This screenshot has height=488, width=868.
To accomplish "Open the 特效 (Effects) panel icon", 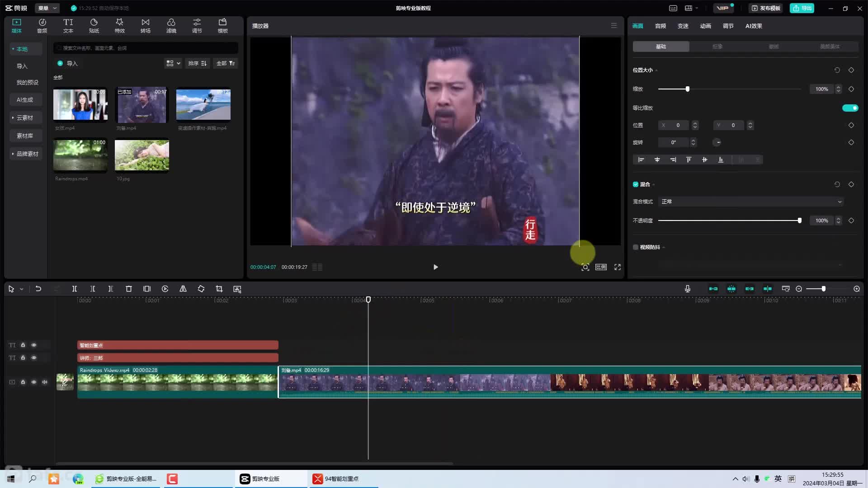I will 119,26.
